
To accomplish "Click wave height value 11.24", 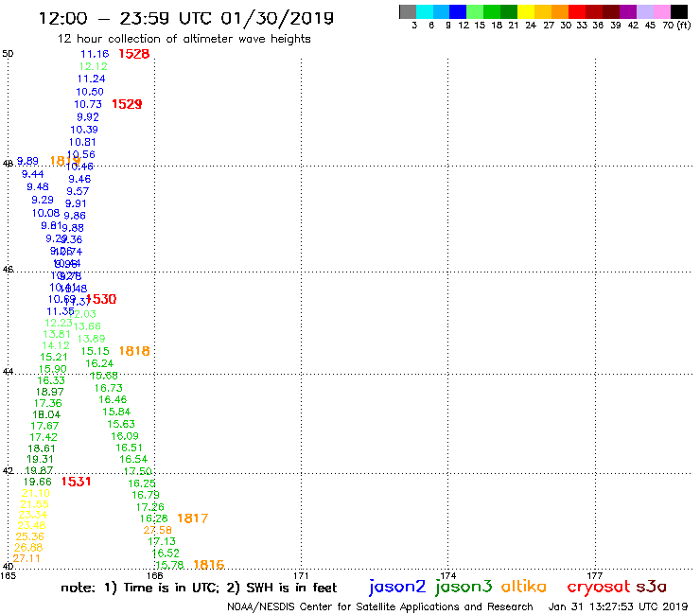I will pos(92,79).
